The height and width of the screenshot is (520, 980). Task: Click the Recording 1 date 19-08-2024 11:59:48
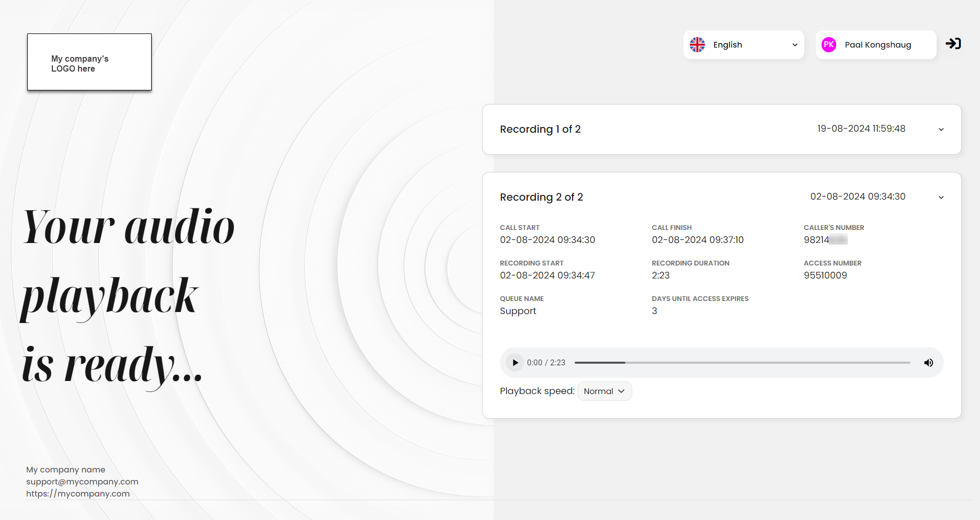click(x=861, y=129)
